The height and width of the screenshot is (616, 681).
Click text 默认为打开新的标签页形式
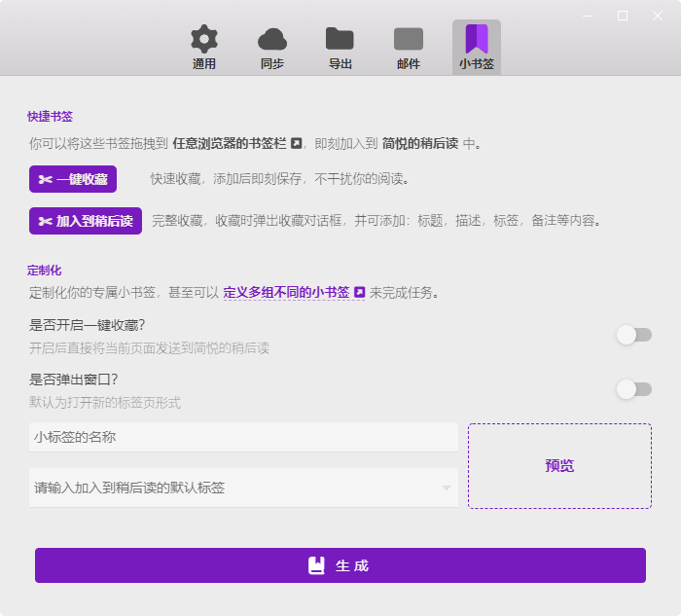click(105, 402)
